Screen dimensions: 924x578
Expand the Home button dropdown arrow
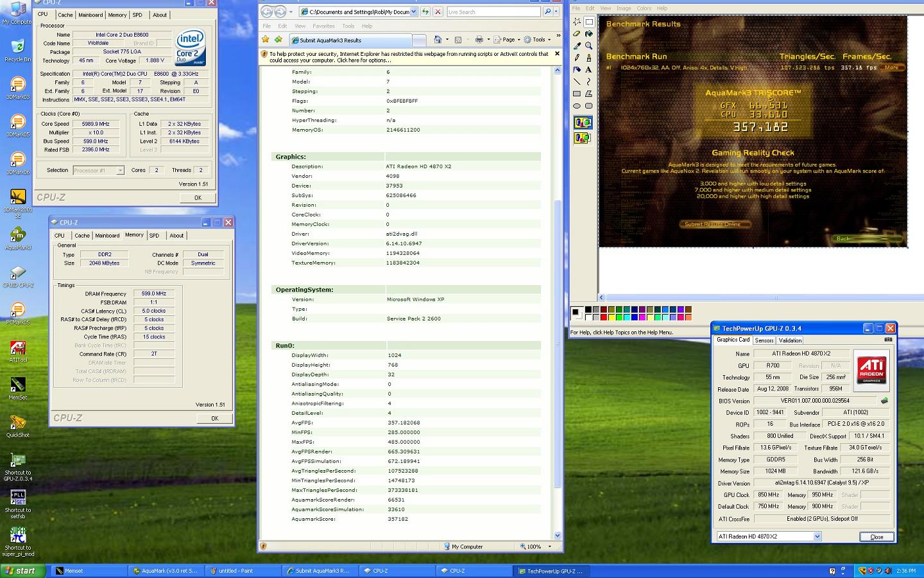[446, 40]
